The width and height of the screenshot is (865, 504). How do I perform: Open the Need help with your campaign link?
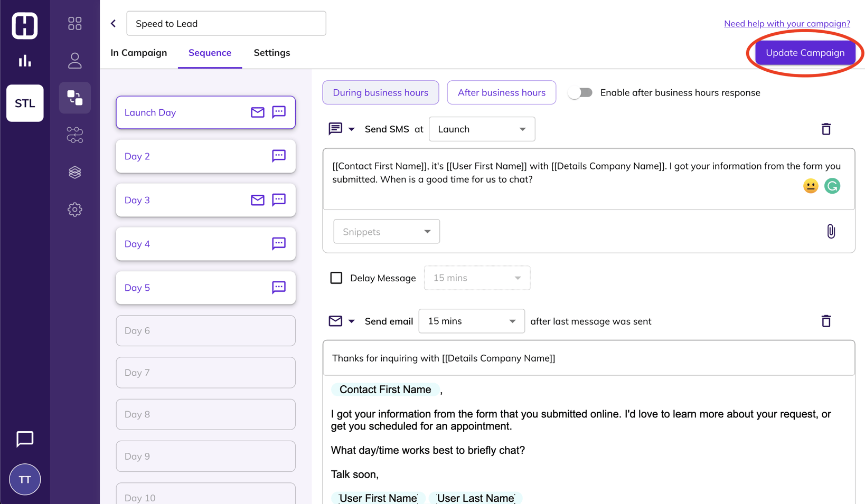coord(787,24)
